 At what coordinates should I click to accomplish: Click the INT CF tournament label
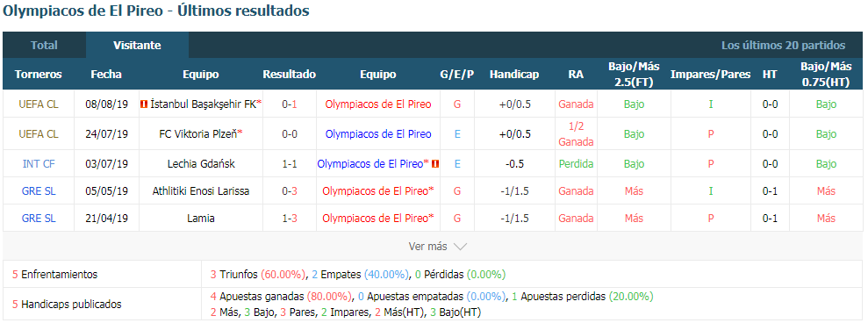coord(39,164)
